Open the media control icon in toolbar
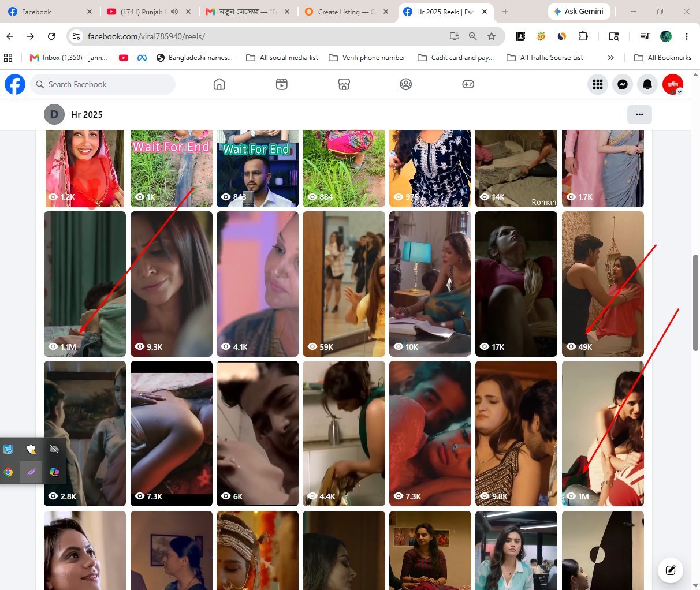 tap(645, 36)
